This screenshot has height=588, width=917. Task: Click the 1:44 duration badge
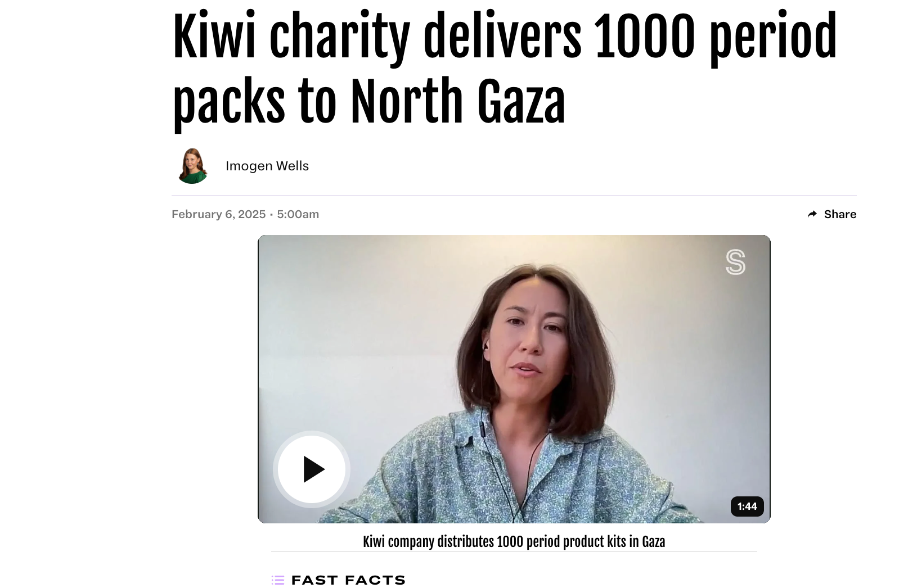(x=747, y=506)
